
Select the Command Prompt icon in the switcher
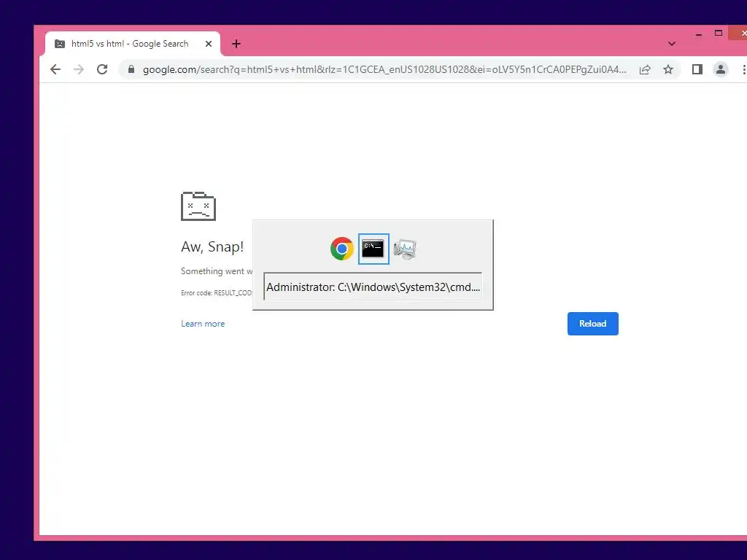(373, 249)
